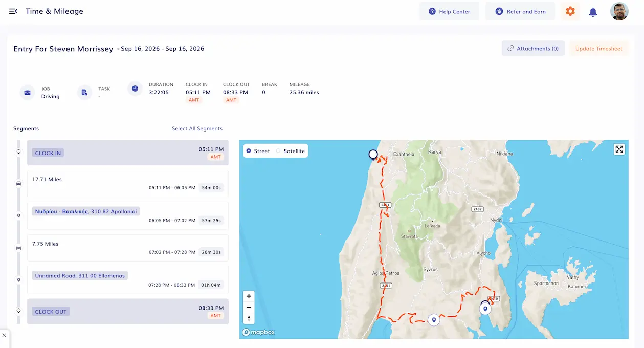Click the Job briefcase icon
This screenshot has width=644, height=348.
coord(27,92)
